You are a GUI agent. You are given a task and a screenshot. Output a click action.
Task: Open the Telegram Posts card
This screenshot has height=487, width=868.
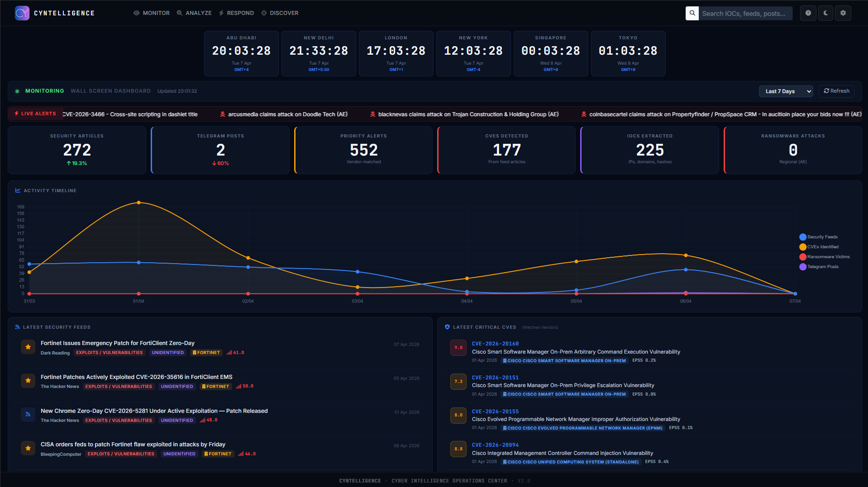pyautogui.click(x=220, y=150)
